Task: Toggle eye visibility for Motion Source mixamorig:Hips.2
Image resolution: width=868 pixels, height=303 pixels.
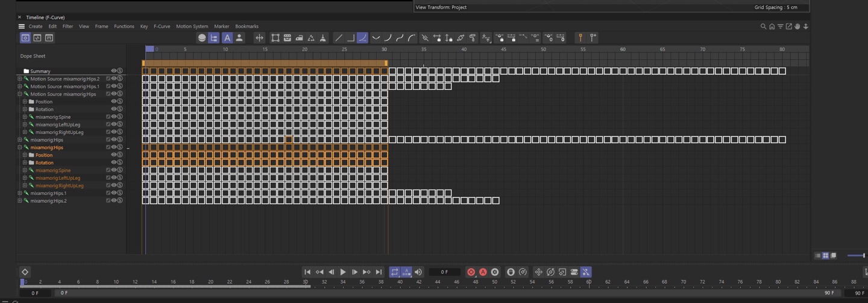Action: click(113, 79)
